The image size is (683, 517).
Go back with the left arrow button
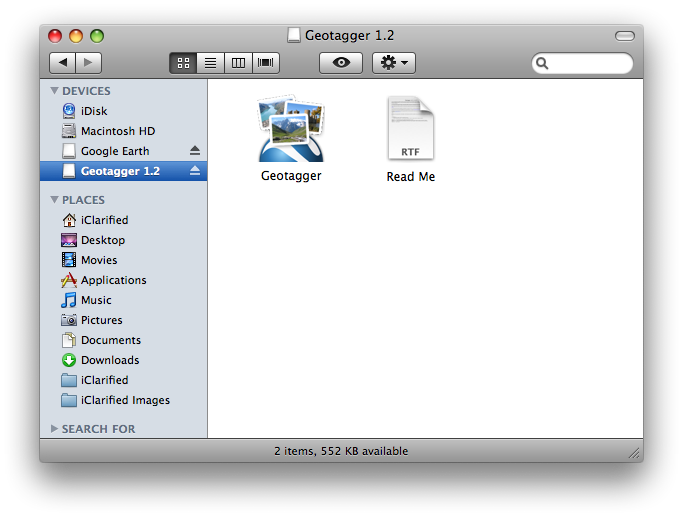tap(63, 63)
